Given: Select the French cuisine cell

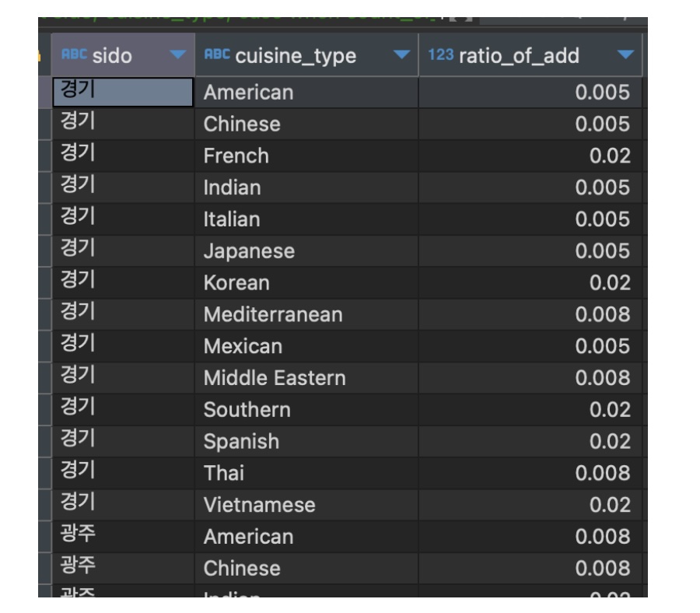Looking at the screenshot, I should [306, 156].
